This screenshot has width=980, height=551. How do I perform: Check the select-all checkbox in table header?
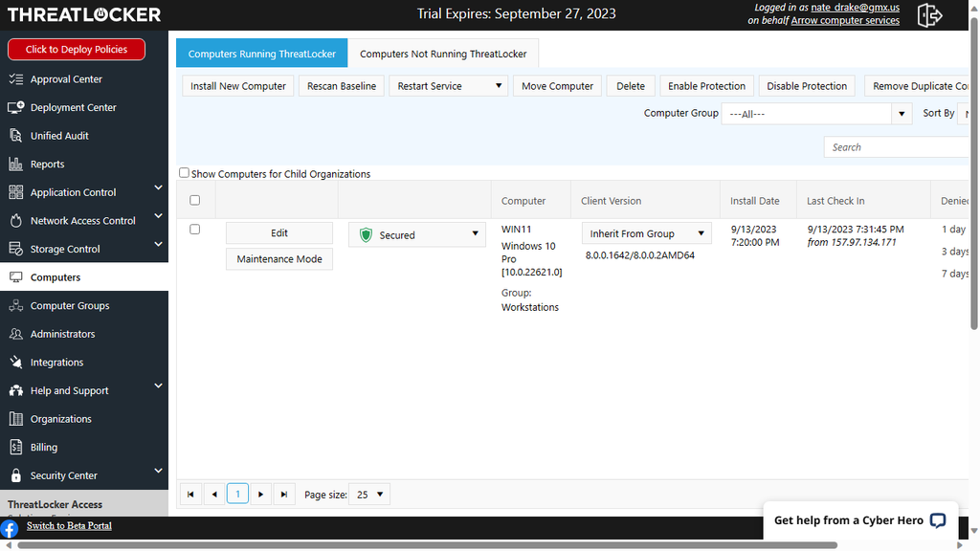[x=195, y=200]
